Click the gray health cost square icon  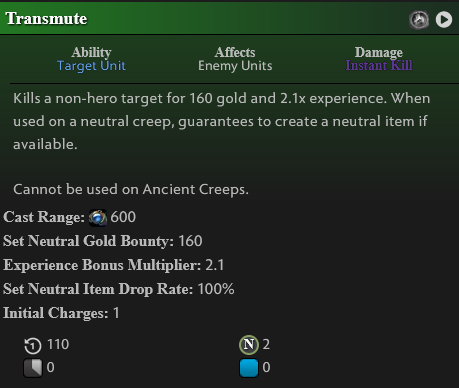click(33, 368)
